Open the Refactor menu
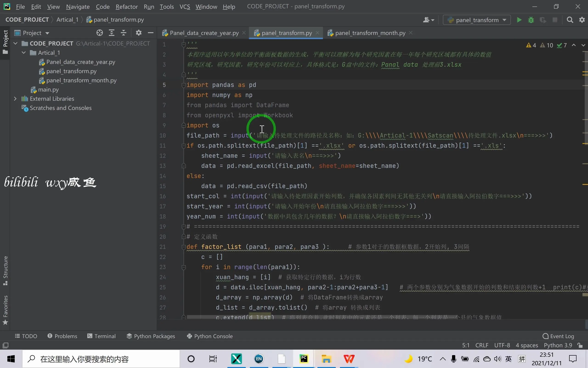The image size is (588, 368). (x=127, y=7)
